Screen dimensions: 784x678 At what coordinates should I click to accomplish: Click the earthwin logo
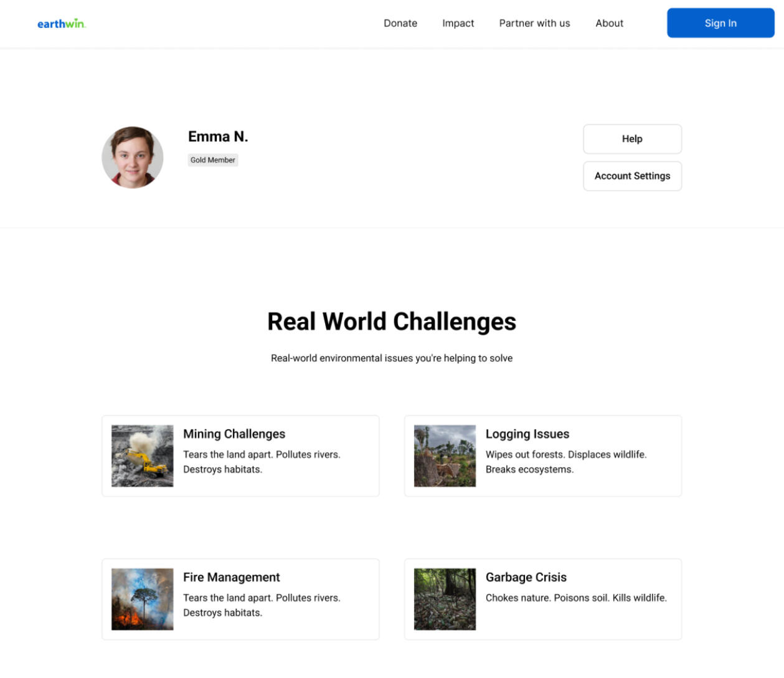click(61, 24)
